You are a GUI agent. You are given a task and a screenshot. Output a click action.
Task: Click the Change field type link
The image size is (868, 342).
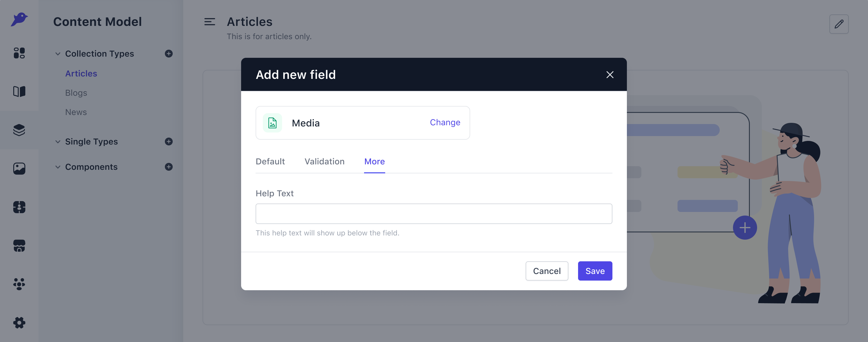coord(445,123)
